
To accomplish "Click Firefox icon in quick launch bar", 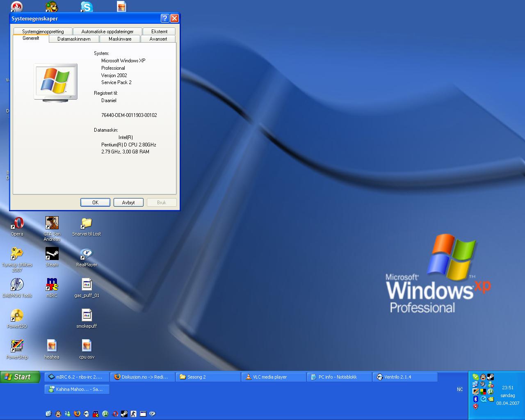I will 77,414.
